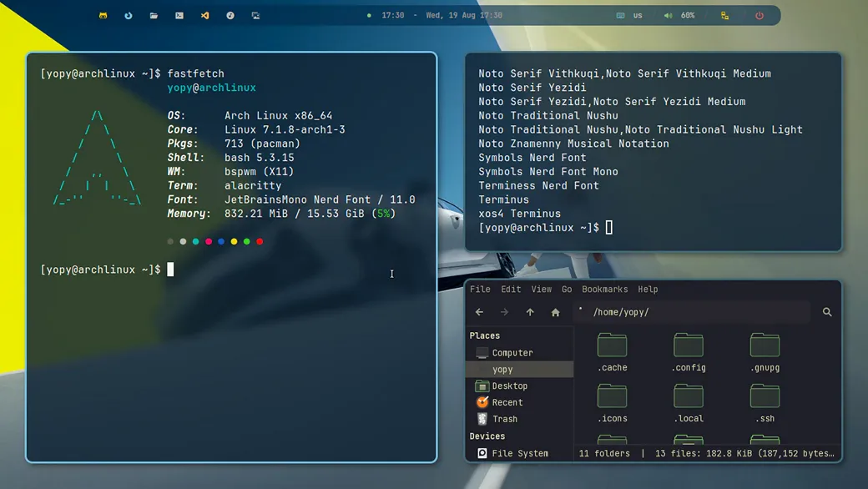Viewport: 868px width, 489px height.
Task: Click the 'us' keyboard layout label
Action: point(638,16)
